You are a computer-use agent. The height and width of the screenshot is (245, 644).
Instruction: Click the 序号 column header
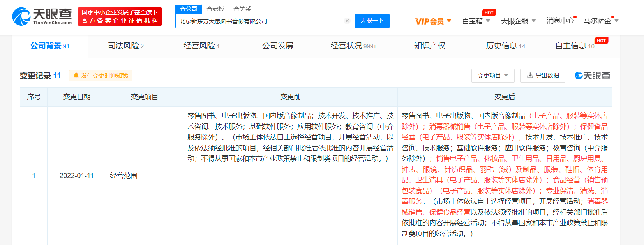pos(34,97)
